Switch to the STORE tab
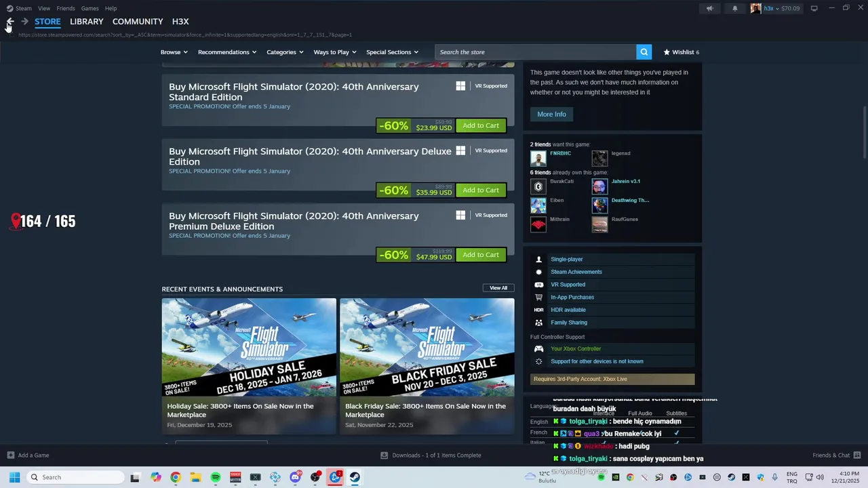This screenshot has height=488, width=868. coord(47,22)
